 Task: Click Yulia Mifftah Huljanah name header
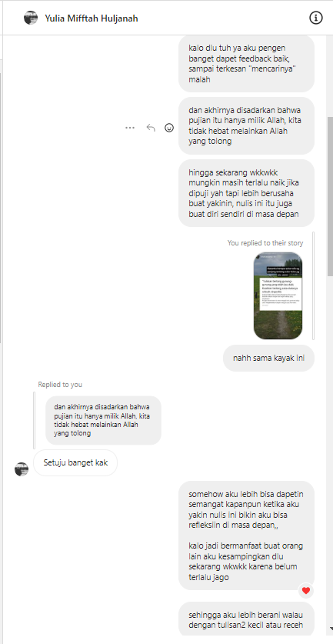coord(92,18)
